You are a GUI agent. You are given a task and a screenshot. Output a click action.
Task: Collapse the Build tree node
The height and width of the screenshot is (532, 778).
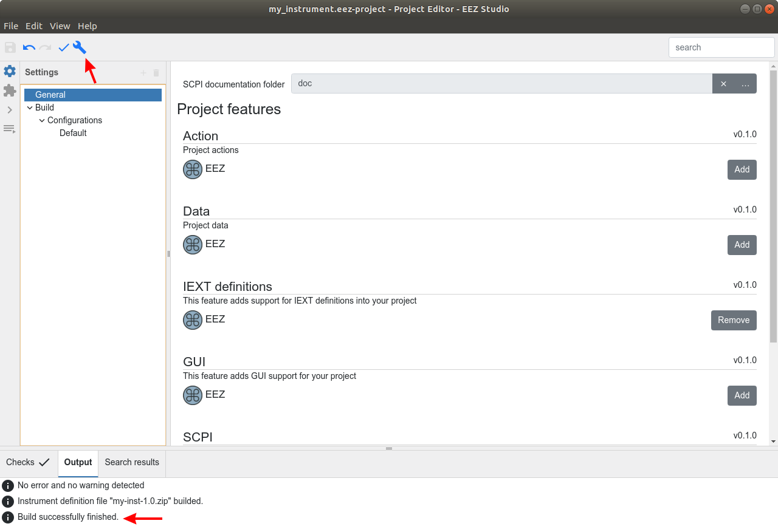[29, 107]
